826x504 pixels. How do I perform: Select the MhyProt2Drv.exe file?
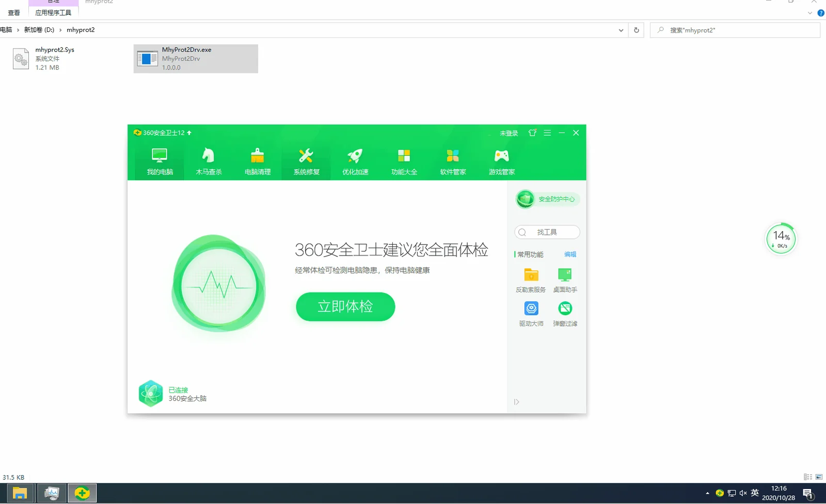click(196, 58)
